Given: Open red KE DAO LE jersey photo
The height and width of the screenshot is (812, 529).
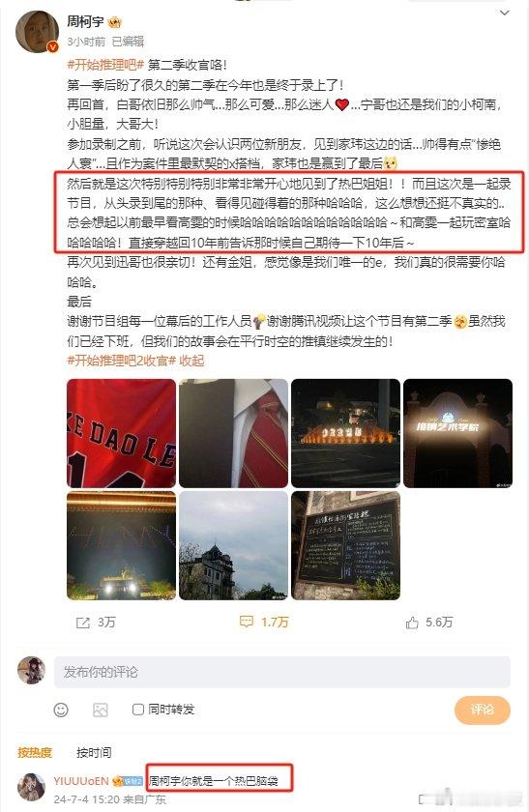Looking at the screenshot, I should 121,433.
